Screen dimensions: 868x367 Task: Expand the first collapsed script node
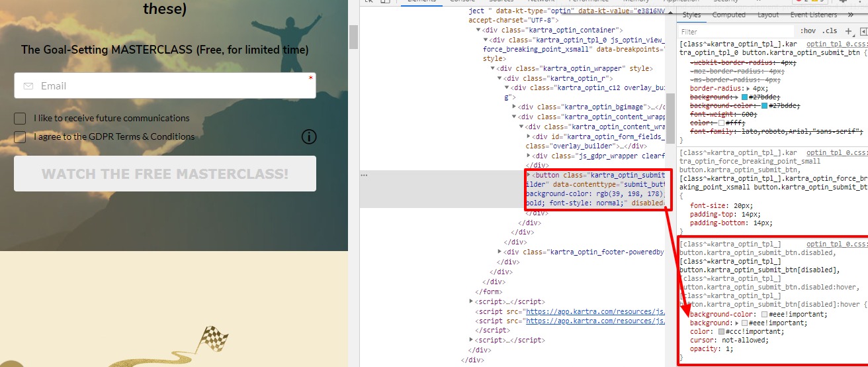[x=471, y=301]
